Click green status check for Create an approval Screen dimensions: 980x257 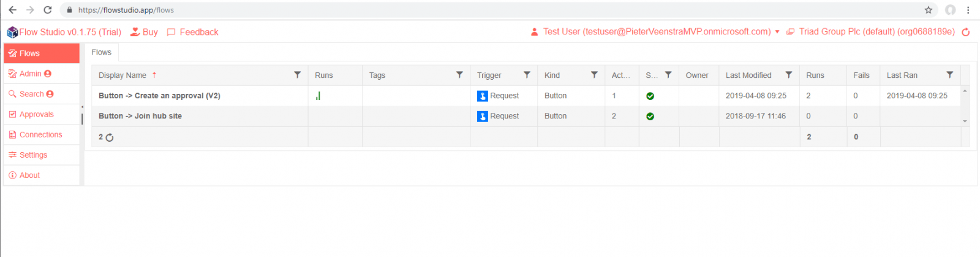(650, 96)
